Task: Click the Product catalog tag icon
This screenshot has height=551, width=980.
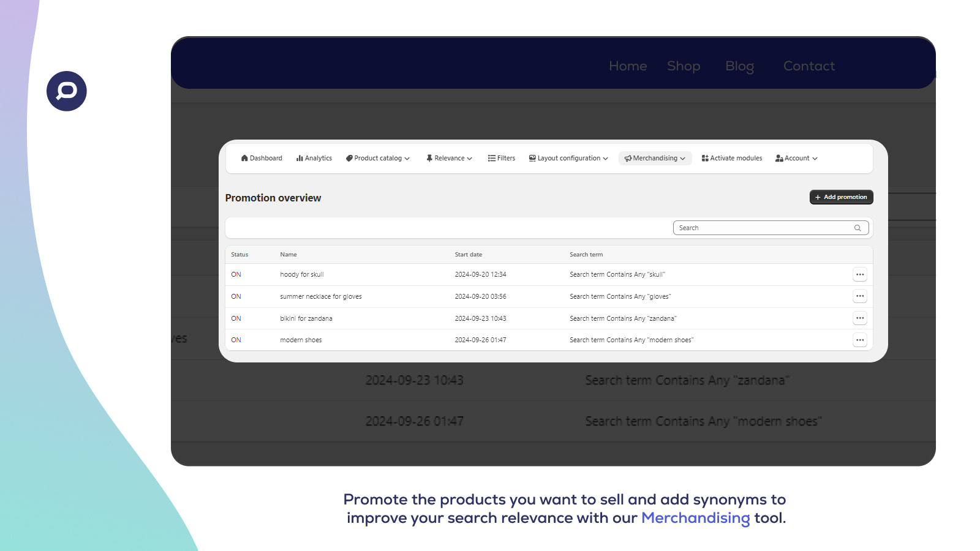Action: [x=349, y=158]
